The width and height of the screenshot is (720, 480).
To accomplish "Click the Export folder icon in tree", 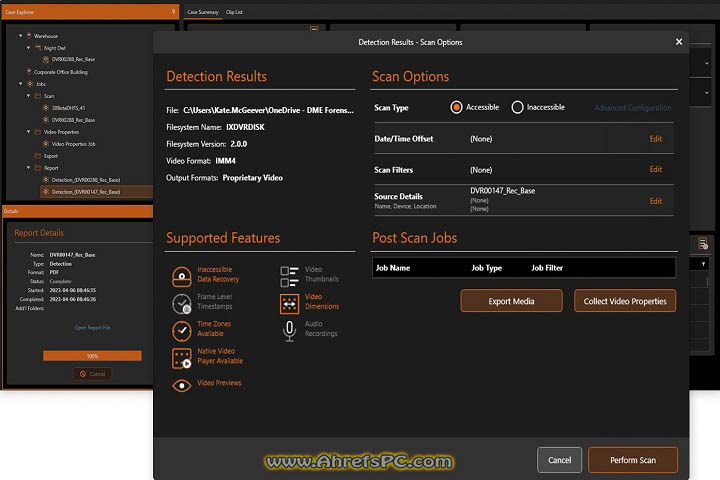I will tap(38, 156).
